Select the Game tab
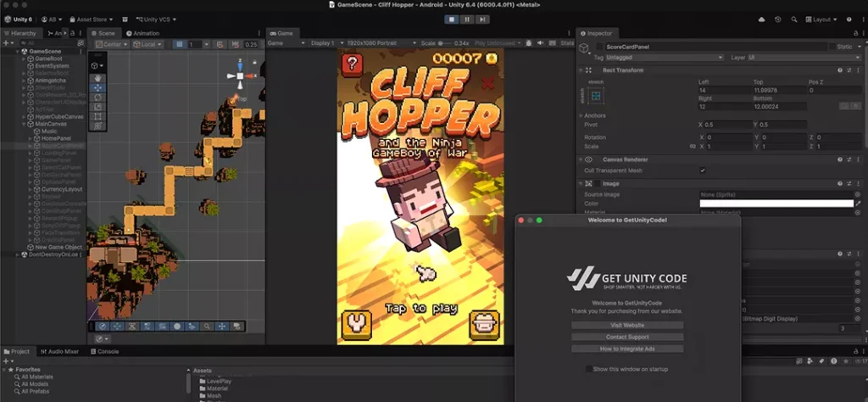 point(281,33)
